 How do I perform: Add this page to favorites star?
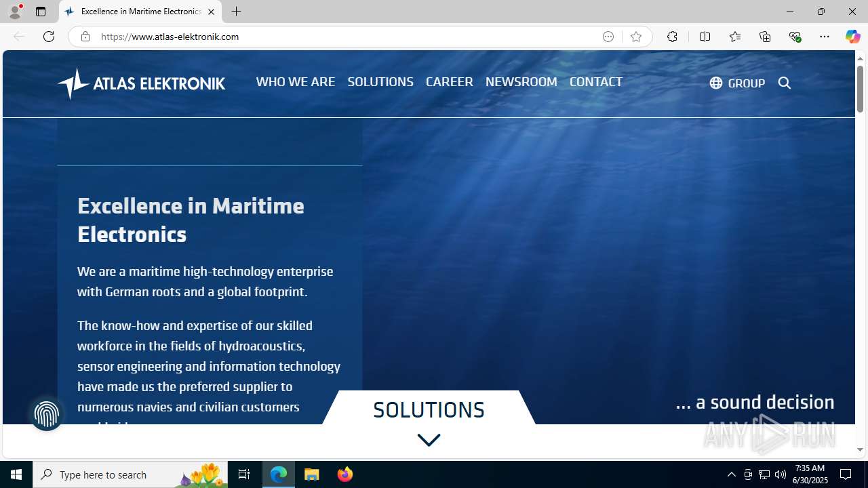[636, 37]
